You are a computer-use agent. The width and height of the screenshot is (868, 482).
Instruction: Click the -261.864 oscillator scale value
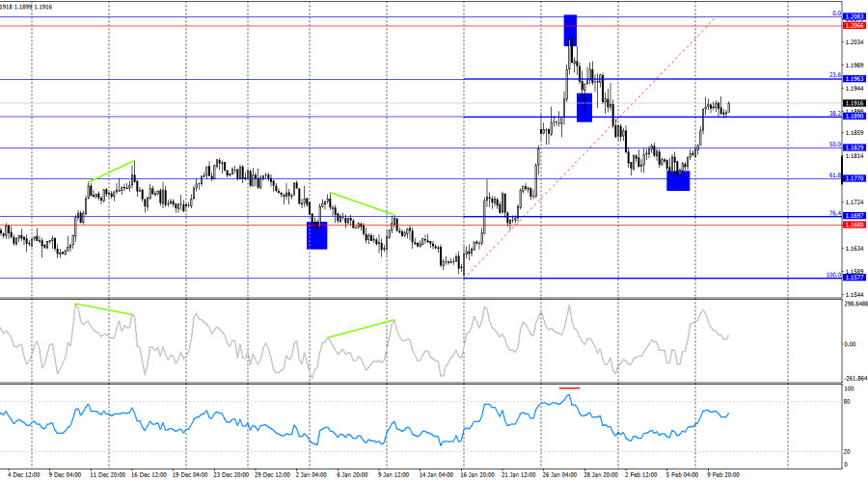(x=855, y=379)
